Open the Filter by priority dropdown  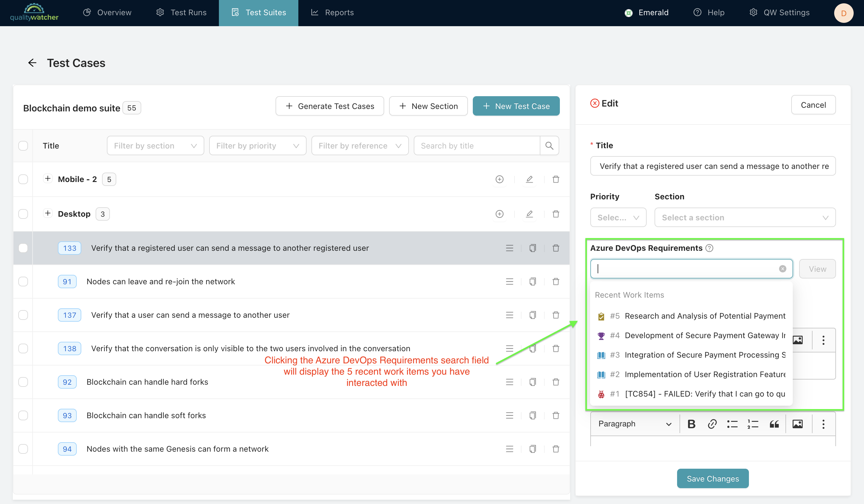click(x=258, y=146)
